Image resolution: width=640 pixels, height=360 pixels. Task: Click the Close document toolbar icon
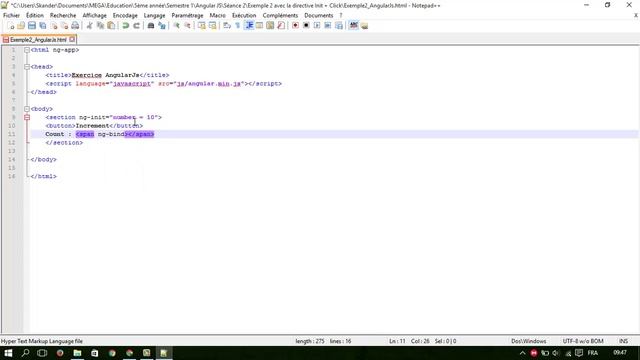tap(53, 26)
